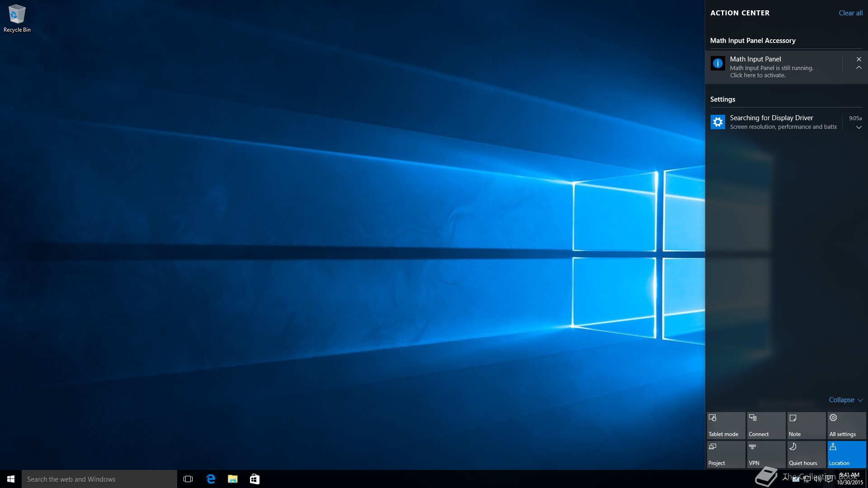
Task: Open the Note quick action tile
Action: click(x=807, y=425)
